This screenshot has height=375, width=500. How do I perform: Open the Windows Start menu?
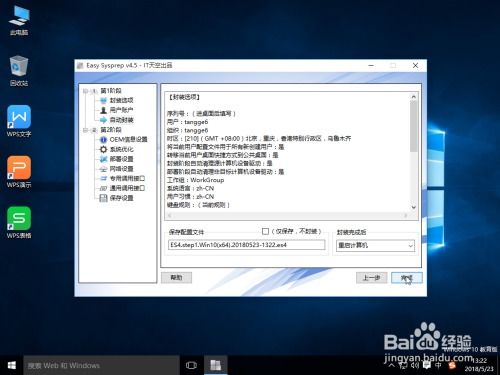[x=12, y=365]
